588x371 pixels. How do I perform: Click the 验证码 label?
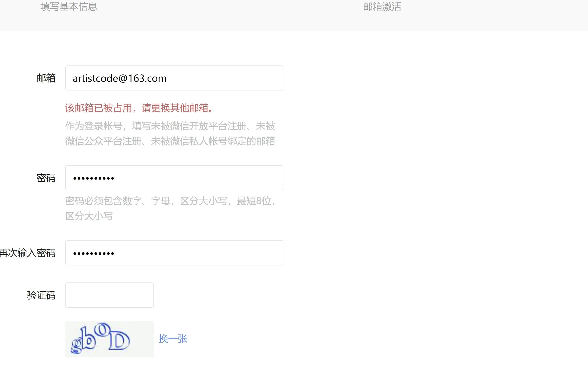tap(41, 295)
